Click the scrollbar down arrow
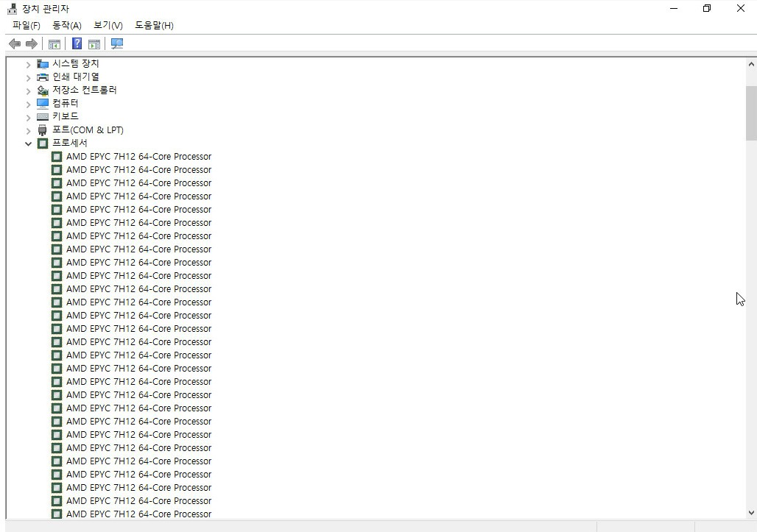Screen dimensions: 757x532 751,513
